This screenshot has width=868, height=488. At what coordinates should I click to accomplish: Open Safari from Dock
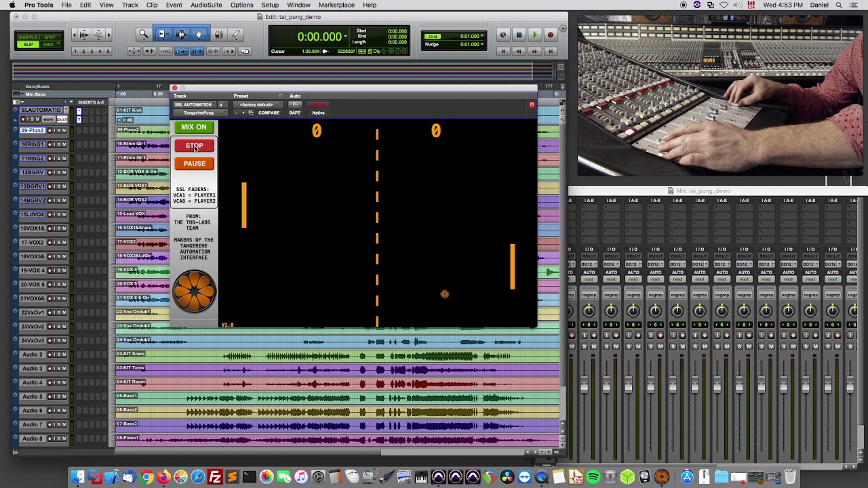(x=198, y=477)
